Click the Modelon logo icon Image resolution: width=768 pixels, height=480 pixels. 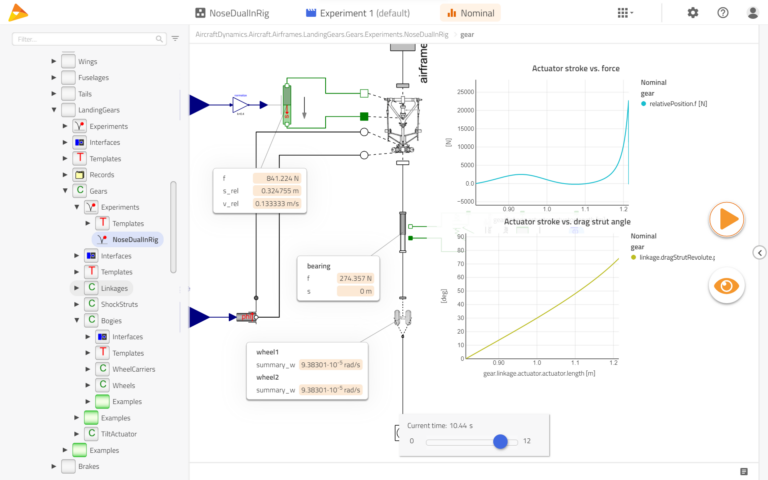point(17,14)
